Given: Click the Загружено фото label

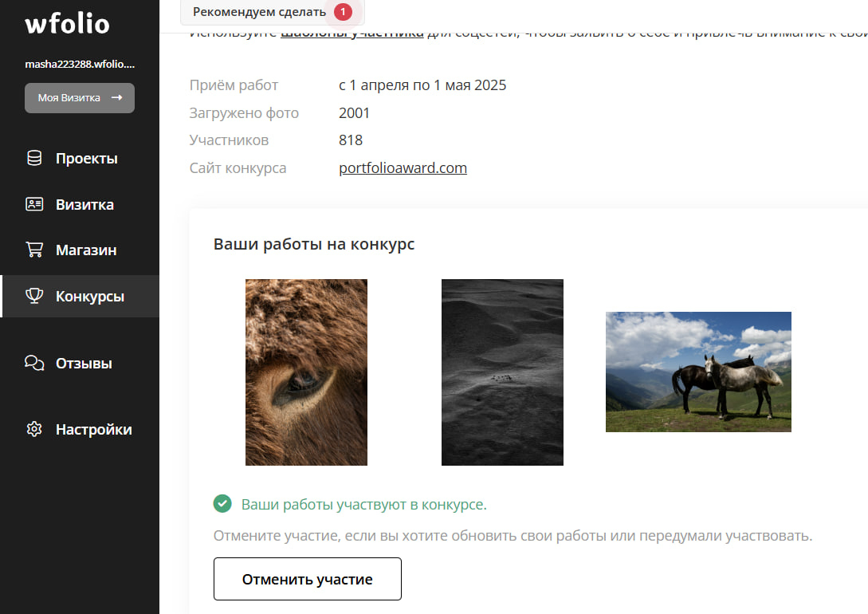Looking at the screenshot, I should [244, 113].
